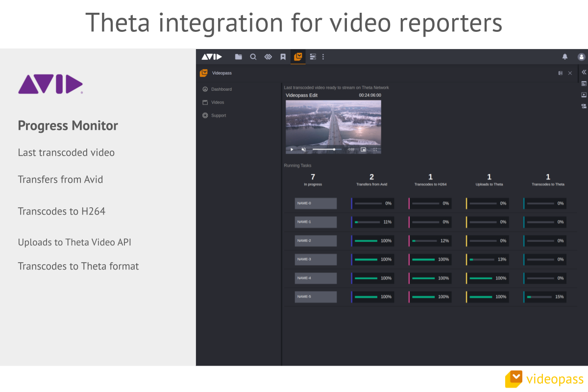Click the Transcodes to Theta counter

pyautogui.click(x=548, y=180)
